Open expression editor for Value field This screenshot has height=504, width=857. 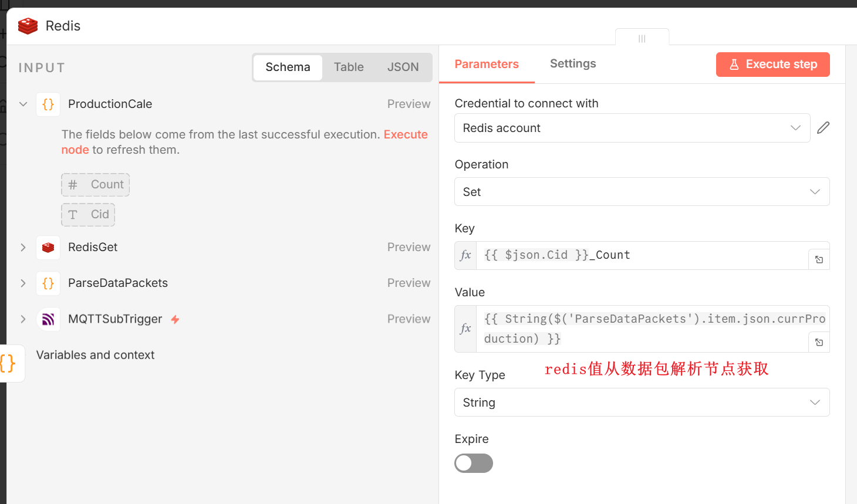pos(819,342)
